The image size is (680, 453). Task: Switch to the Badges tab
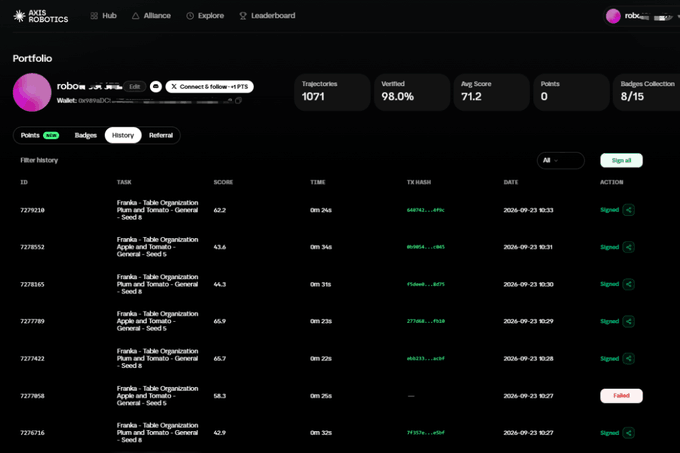(x=85, y=135)
